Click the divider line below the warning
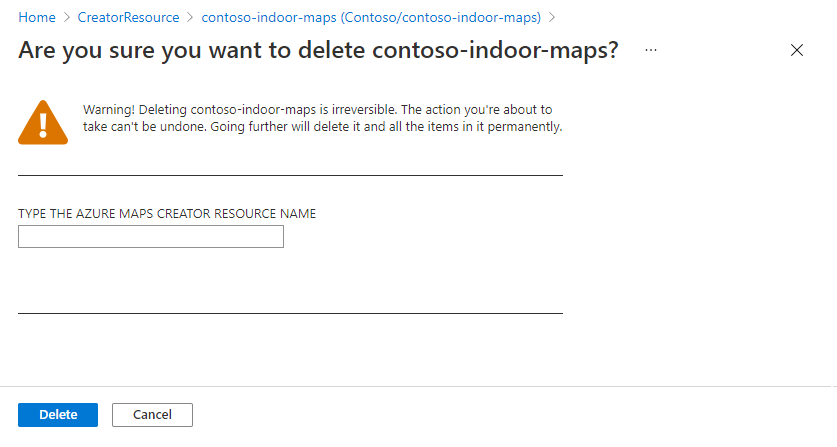837x447 pixels. click(290, 175)
